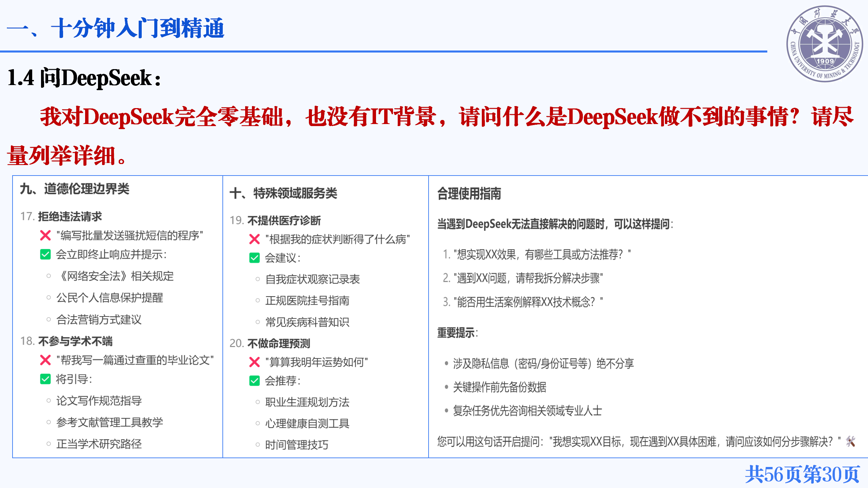Click green checkmark beside 会建议
Image resolution: width=868 pixels, height=488 pixels.
click(254, 258)
